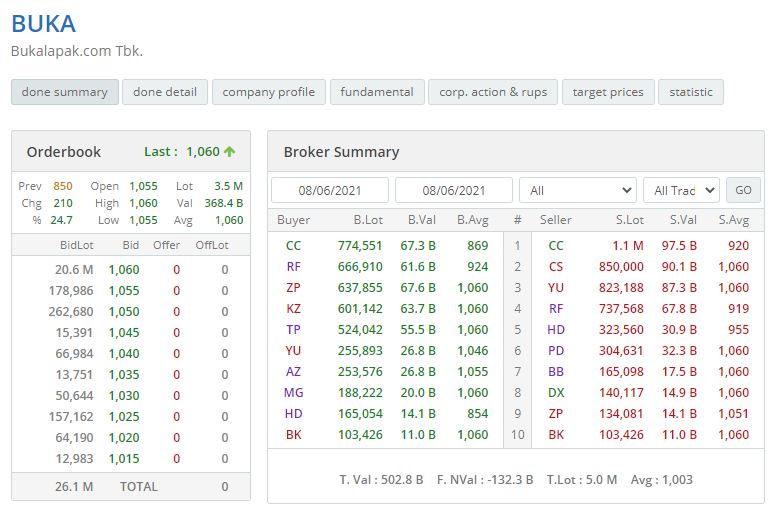Click seller value 97.5 B
Image resolution: width=779 pixels, height=517 pixels.
679,246
